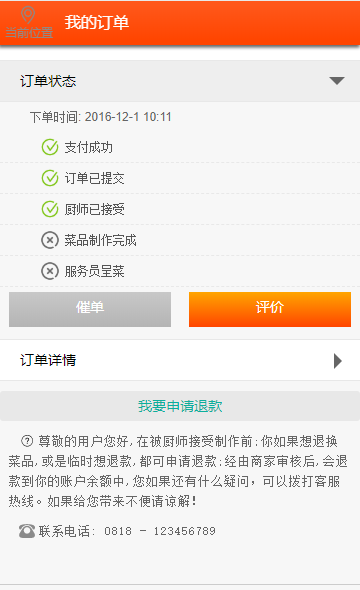The height and width of the screenshot is (590, 360).
Task: Click the 下单时间 order timestamp text
Action: click(x=100, y=117)
